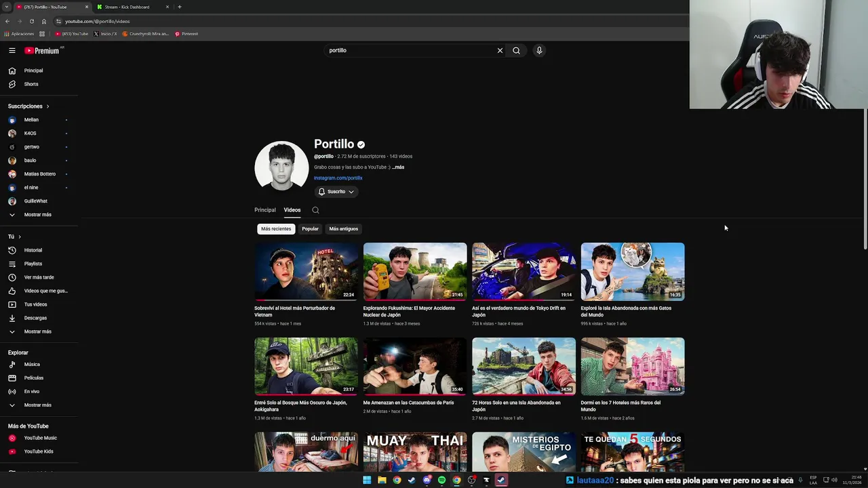The width and height of the screenshot is (868, 488).
Task: Expand Mostrar más under Explorar
Action: (39, 405)
